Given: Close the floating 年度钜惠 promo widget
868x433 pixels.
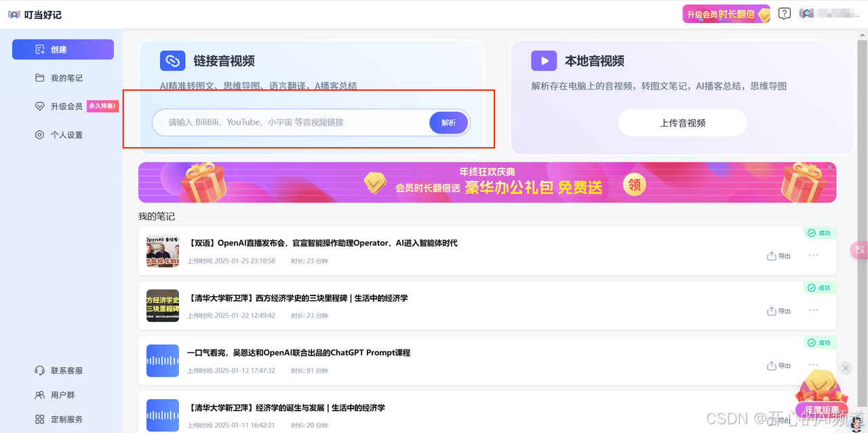Looking at the screenshot, I should [846, 368].
